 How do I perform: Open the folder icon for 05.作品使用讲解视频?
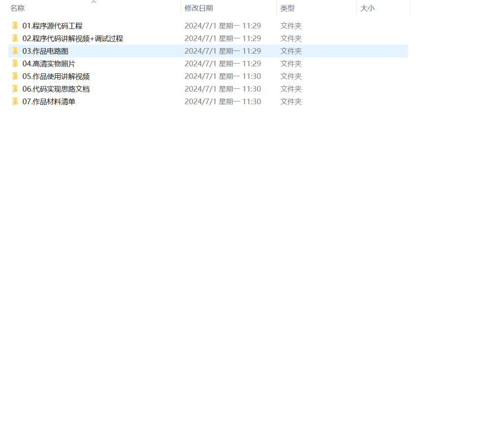click(x=16, y=76)
